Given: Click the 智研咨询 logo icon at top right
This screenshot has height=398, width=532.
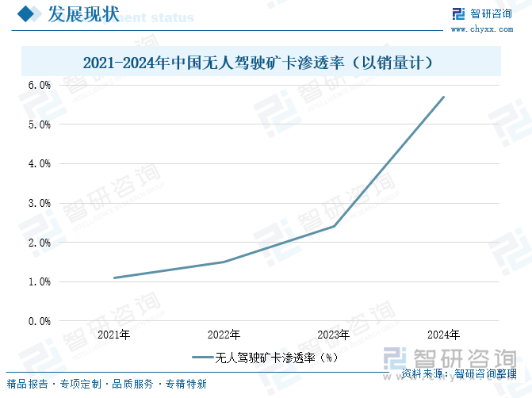Looking at the screenshot, I should (458, 14).
